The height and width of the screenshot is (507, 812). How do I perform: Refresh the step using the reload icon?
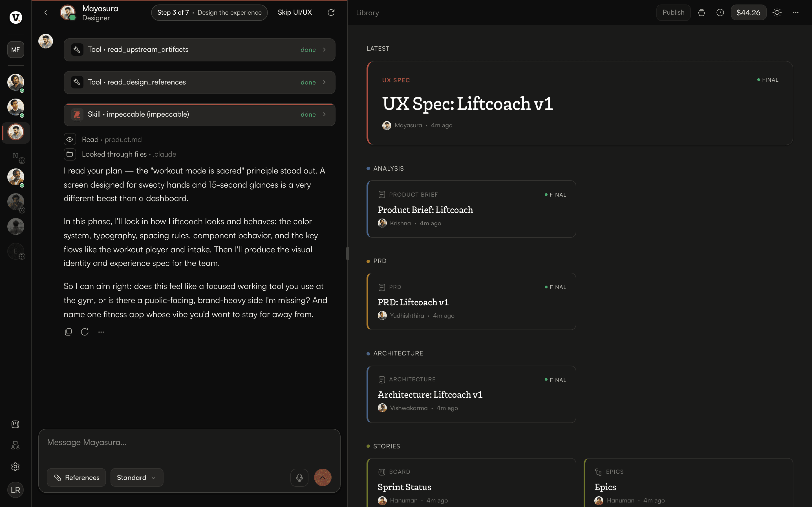click(x=331, y=12)
